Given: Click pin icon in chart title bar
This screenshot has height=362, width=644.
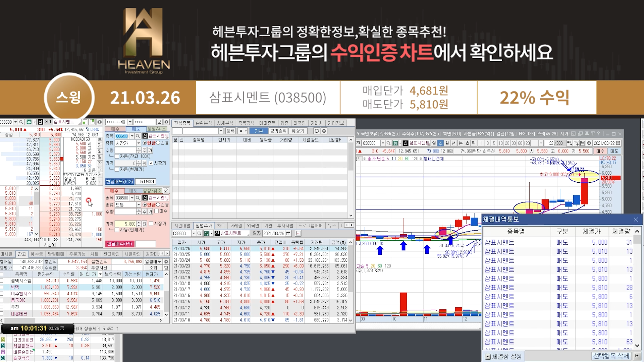Looking at the screenshot, I should tap(587, 133).
